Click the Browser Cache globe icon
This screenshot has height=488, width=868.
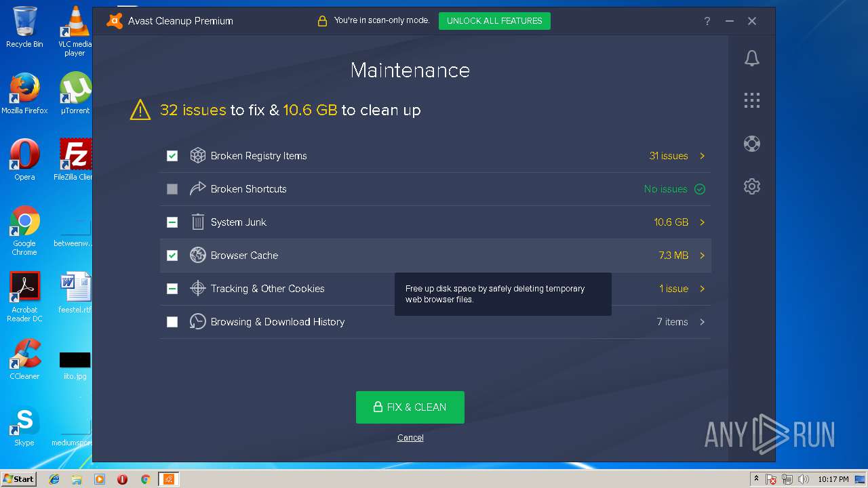click(197, 256)
